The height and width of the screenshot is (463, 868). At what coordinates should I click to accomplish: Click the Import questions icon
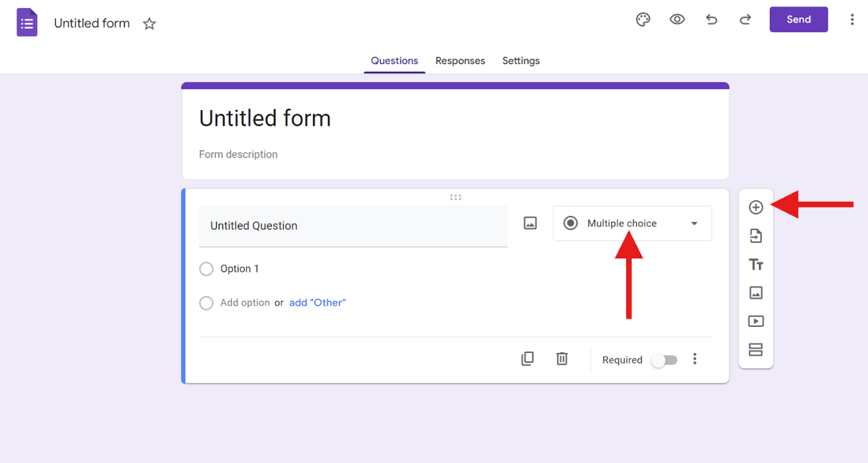756,236
